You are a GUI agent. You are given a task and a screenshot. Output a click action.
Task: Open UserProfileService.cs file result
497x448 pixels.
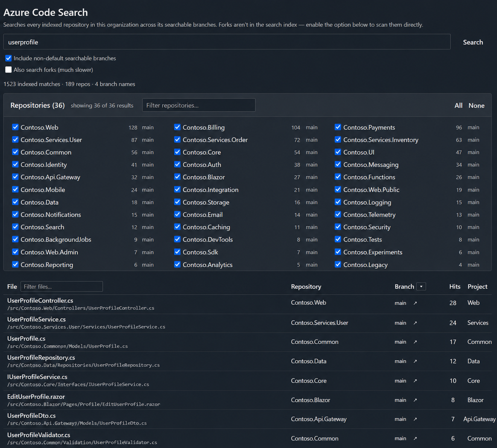[36, 319]
